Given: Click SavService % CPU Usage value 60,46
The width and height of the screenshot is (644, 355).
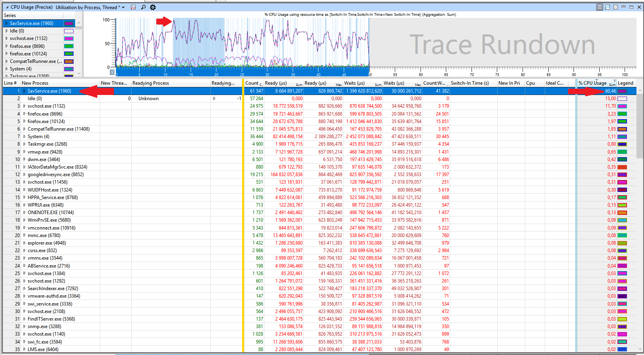Looking at the screenshot, I should [610, 91].
